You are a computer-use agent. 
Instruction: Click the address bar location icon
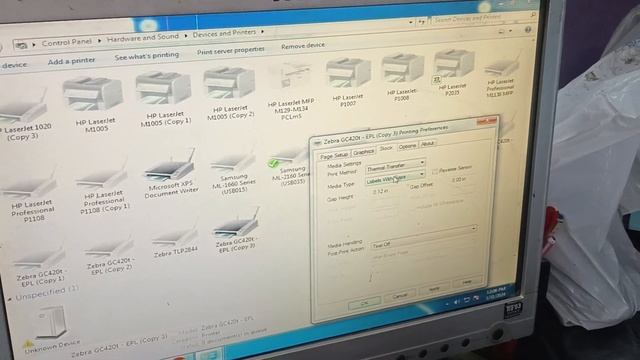pyautogui.click(x=21, y=45)
